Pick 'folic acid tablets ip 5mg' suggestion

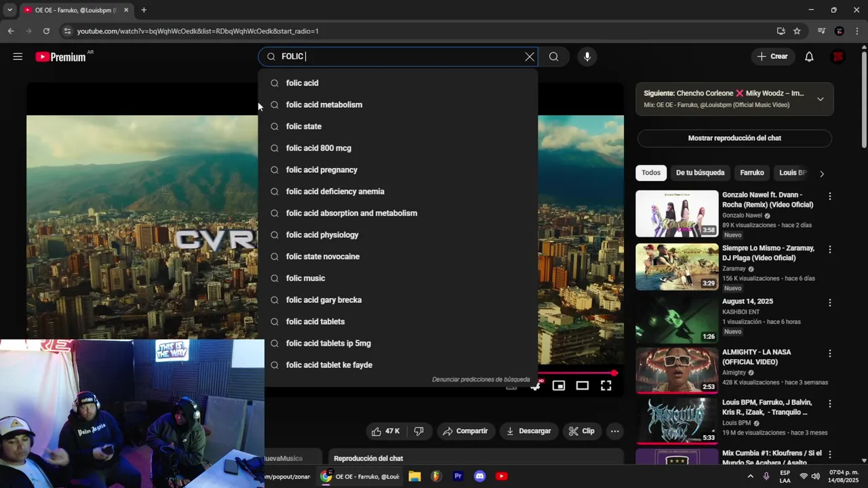[398, 343]
